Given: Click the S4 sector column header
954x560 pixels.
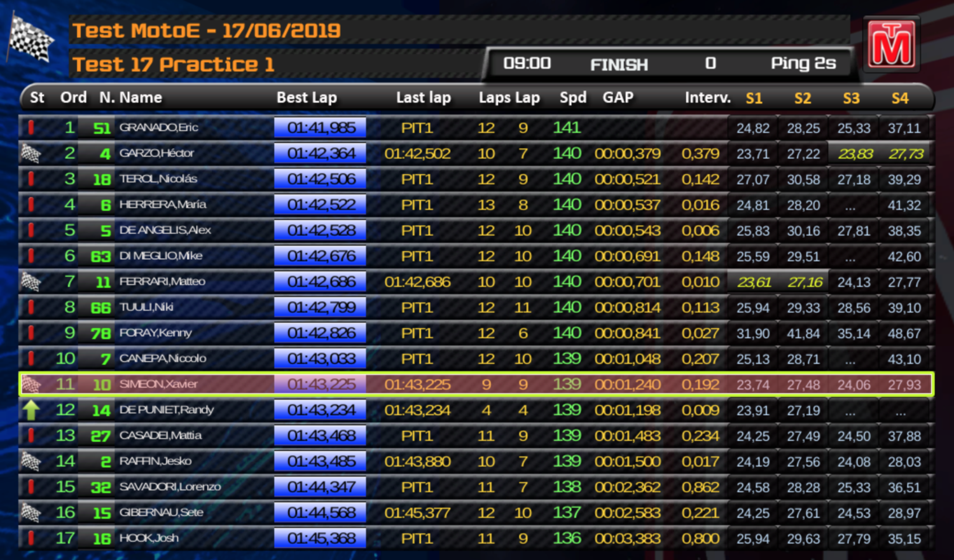Looking at the screenshot, I should [x=900, y=99].
